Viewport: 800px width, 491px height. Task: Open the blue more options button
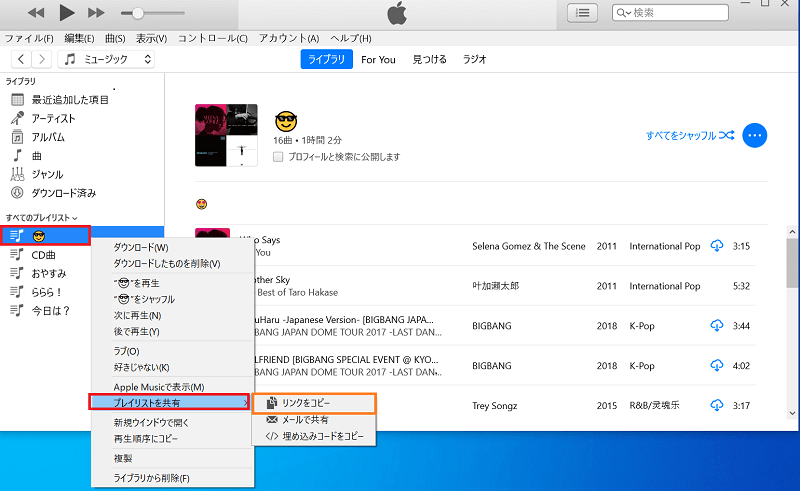coord(755,135)
